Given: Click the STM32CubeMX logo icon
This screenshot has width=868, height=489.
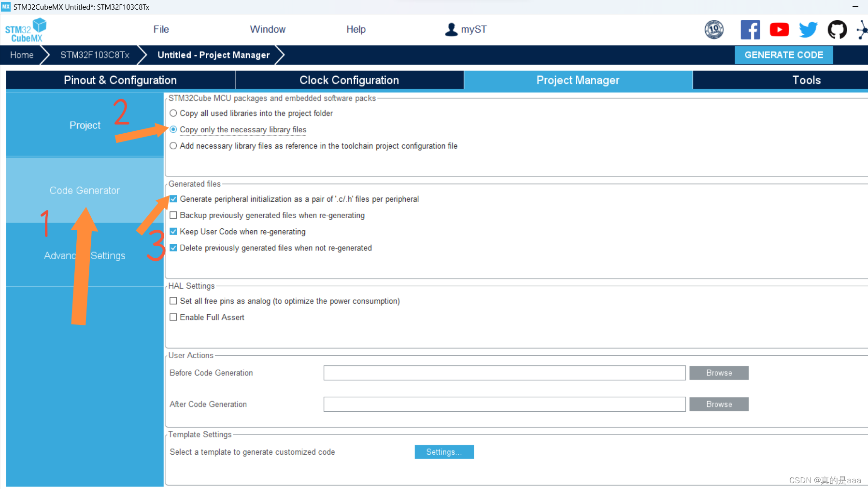Looking at the screenshot, I should 26,30.
